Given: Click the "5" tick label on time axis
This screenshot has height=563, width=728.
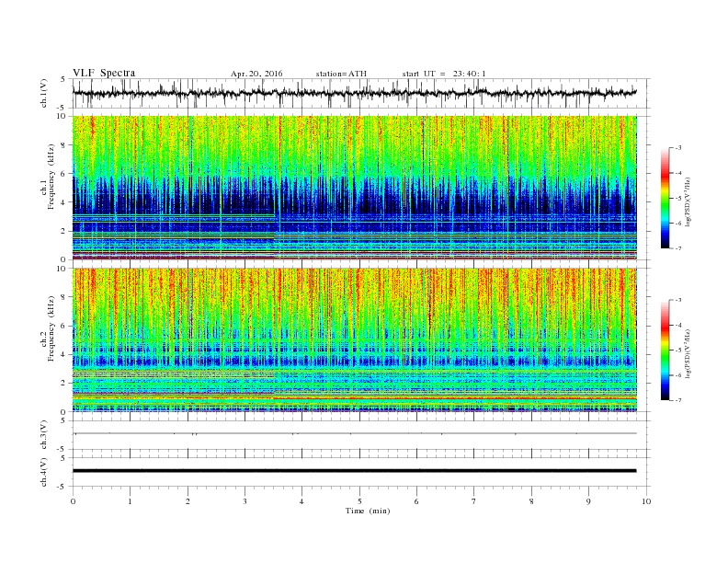Looking at the screenshot, I should pos(359,501).
